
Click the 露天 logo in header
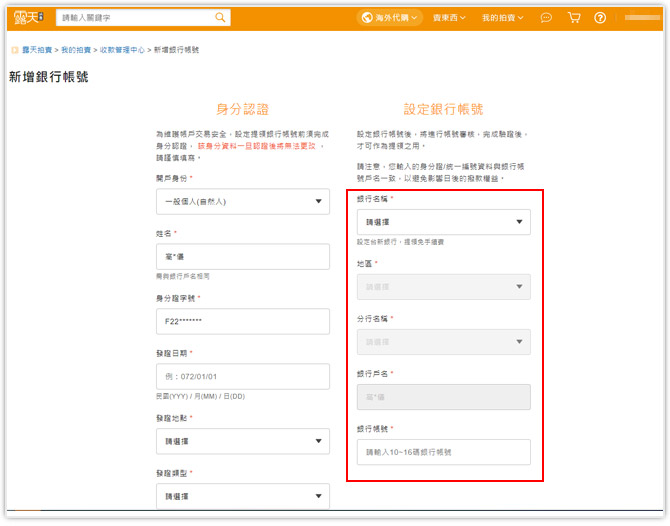(x=28, y=17)
